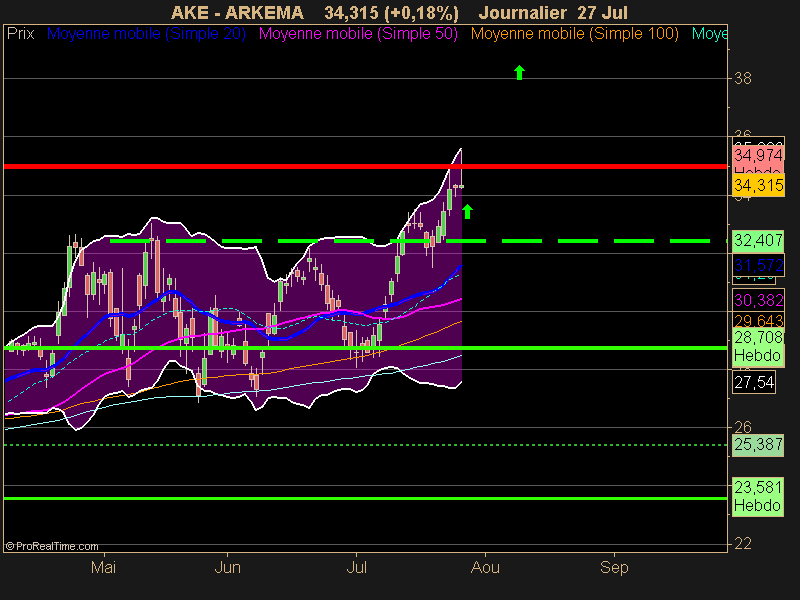Screen dimensions: 800x600
Task: Select the green dotted 25,387 level line
Action: pos(365,445)
